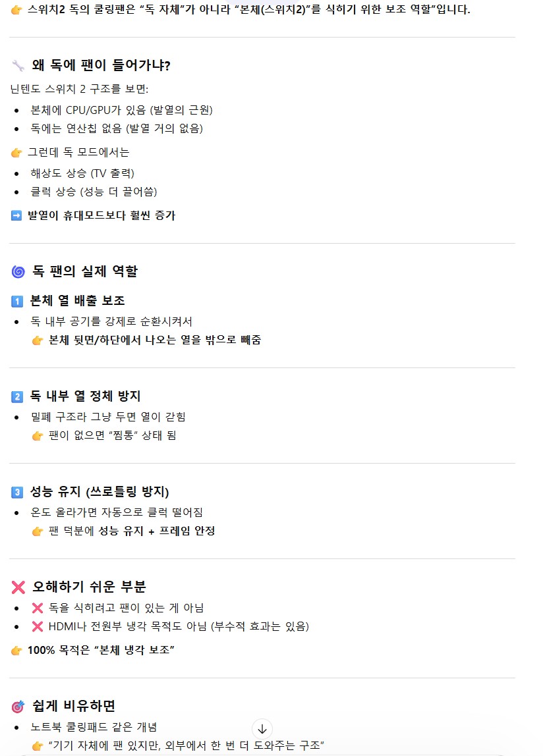Image resolution: width=543 pixels, height=756 pixels.
Task: Click the wrench emoji beside "왜 독에 팬이 들어가냐?"
Action: coord(18,65)
